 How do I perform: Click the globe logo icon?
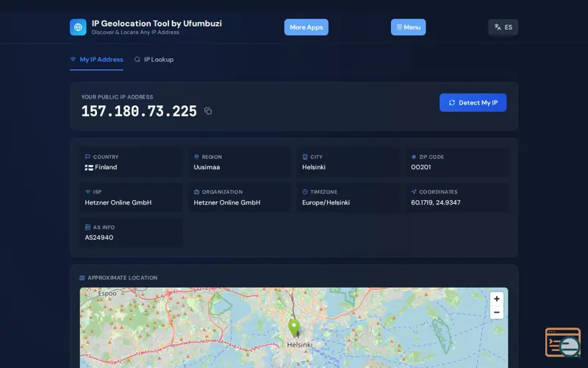[78, 27]
